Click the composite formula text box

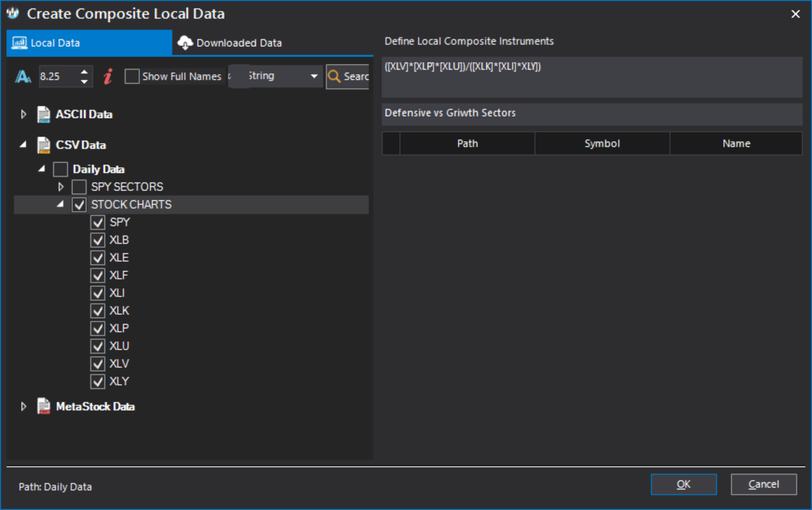(x=592, y=77)
